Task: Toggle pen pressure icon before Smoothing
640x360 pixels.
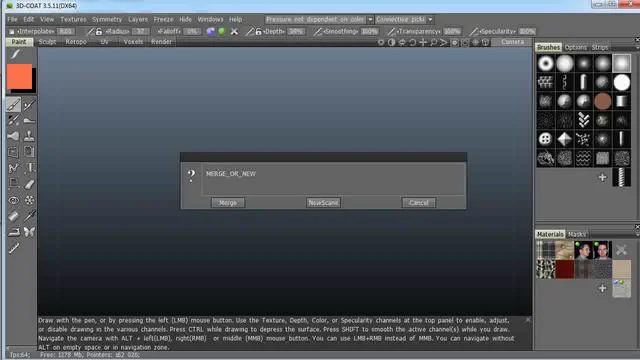Action: 317,31
